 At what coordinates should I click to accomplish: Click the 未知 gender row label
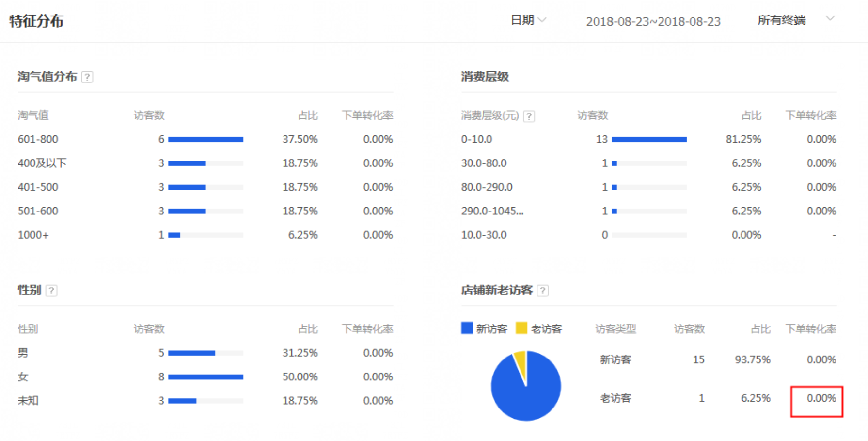(28, 401)
